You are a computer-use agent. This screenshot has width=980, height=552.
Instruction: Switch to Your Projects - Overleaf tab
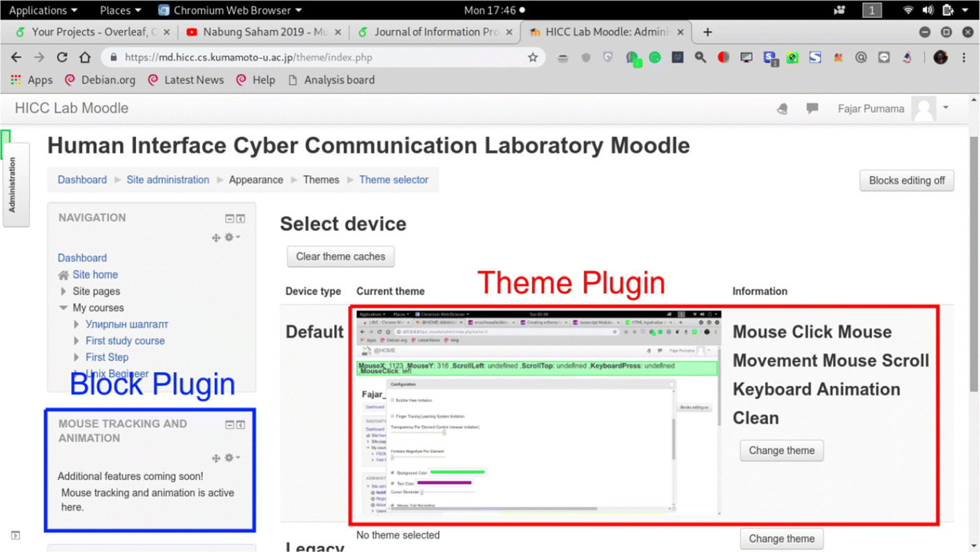coord(93,32)
